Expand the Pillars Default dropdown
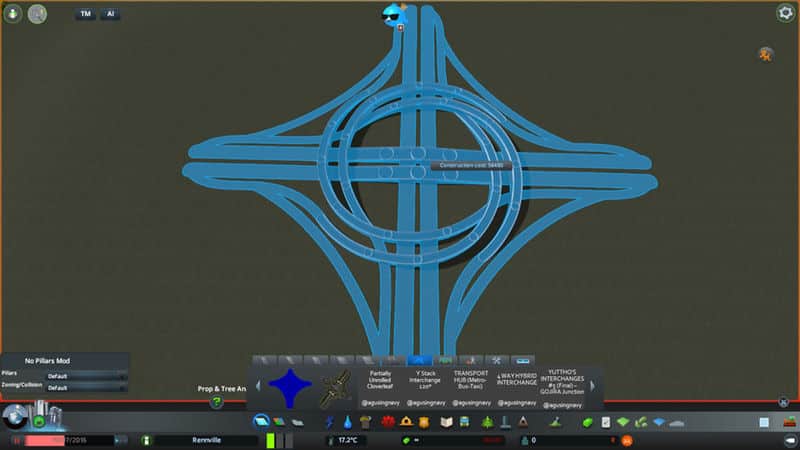This screenshot has width=800, height=450. tap(86, 376)
